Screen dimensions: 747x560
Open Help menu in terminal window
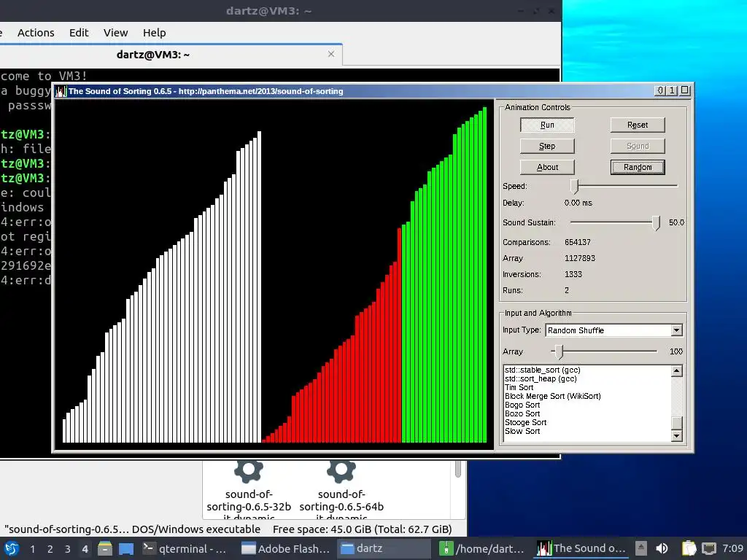pyautogui.click(x=155, y=32)
